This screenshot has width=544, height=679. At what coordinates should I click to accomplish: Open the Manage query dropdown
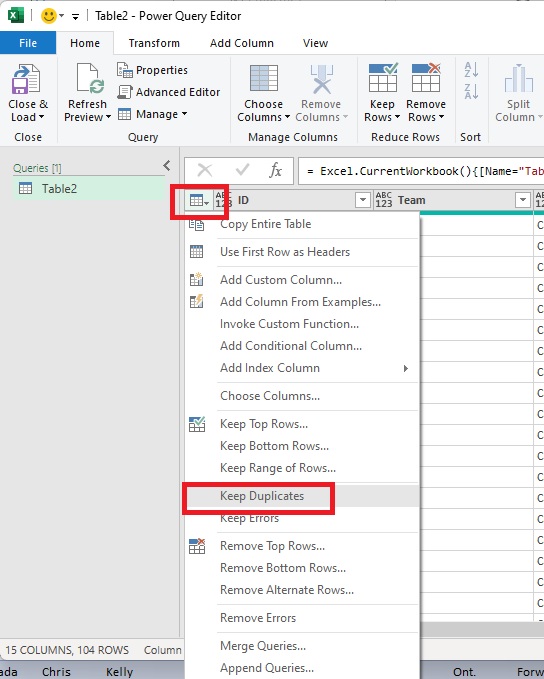pyautogui.click(x=152, y=114)
